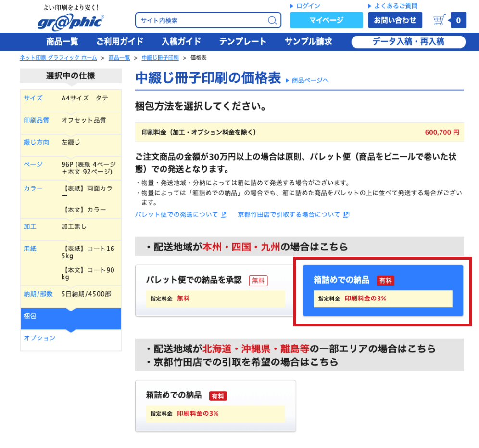This screenshot has width=479, height=448.
Task: Click the サイト内検索 search field
Action: (x=202, y=21)
